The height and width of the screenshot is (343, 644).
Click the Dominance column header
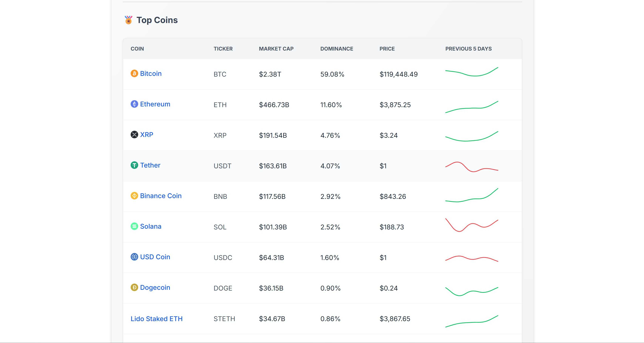pyautogui.click(x=336, y=49)
